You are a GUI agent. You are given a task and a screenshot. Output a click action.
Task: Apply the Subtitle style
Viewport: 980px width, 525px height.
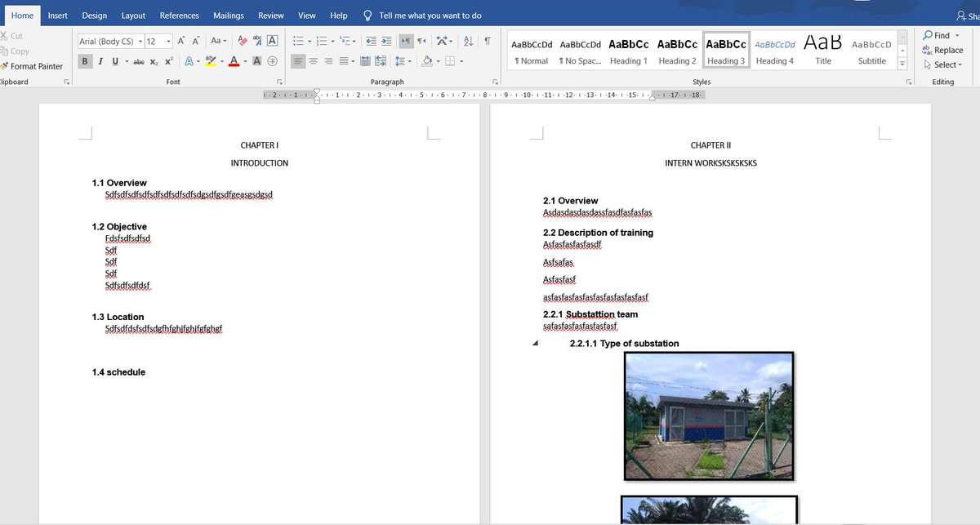pyautogui.click(x=872, y=51)
